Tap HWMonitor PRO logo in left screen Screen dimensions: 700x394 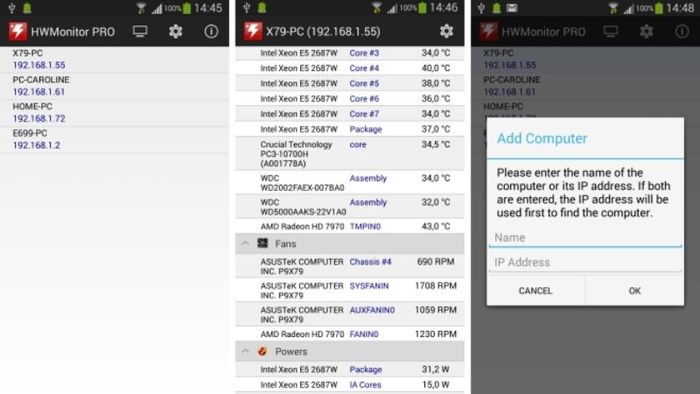(x=18, y=31)
